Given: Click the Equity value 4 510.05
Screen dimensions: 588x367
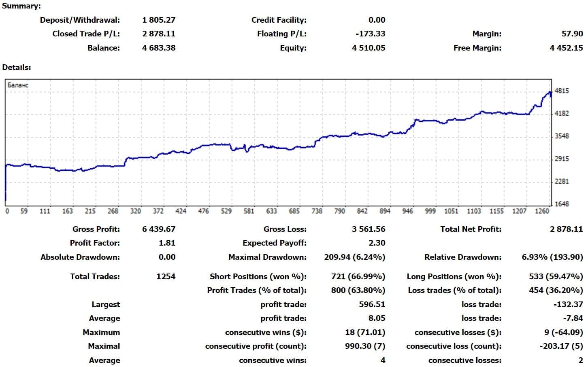Looking at the screenshot, I should pos(369,48).
